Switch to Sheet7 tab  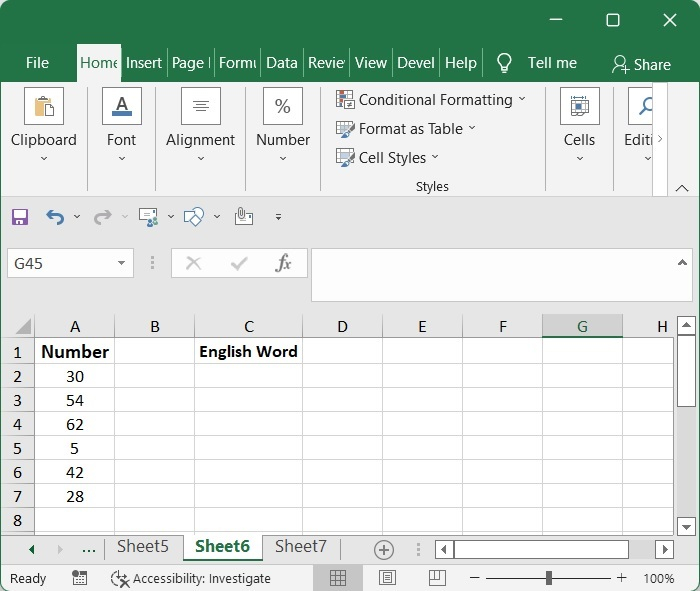[300, 546]
